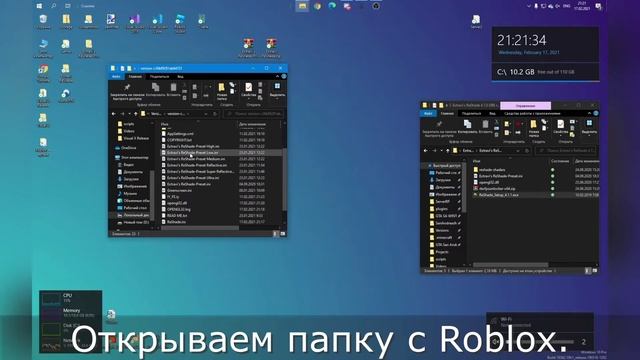The height and width of the screenshot is (360, 640).
Task: Expand address bar history dropdown in right Explorer
Action: point(518,151)
